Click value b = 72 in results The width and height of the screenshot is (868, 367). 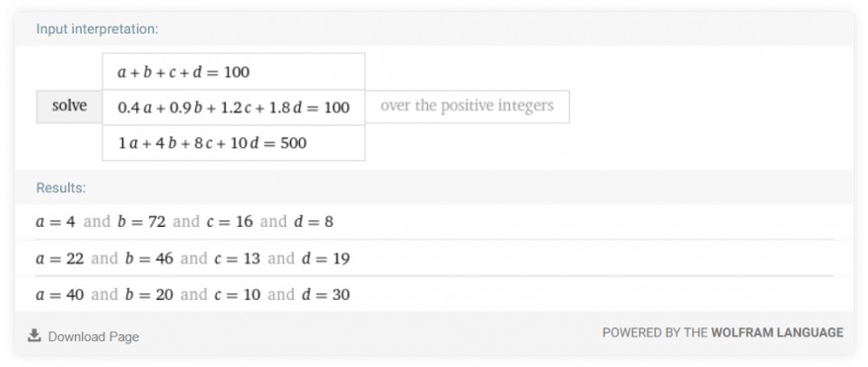[x=141, y=222]
